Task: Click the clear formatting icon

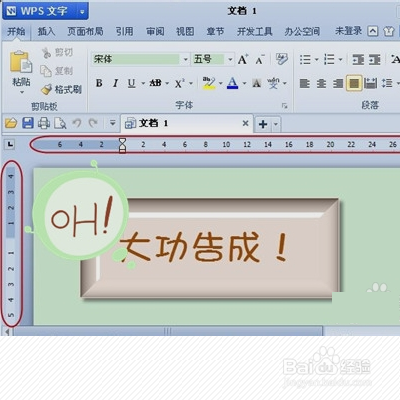Action: (282, 59)
